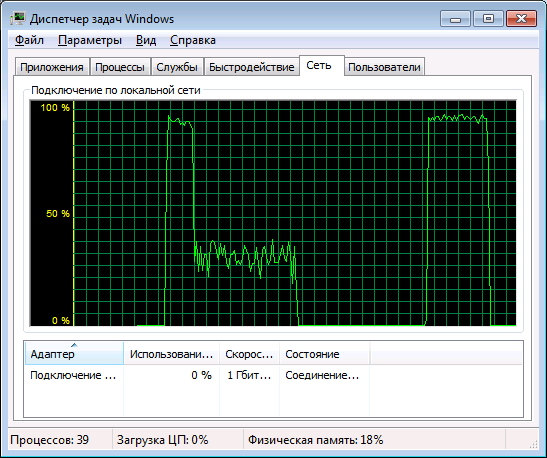This screenshot has width=547, height=458.
Task: Switch to the Службы tab
Action: 177,67
